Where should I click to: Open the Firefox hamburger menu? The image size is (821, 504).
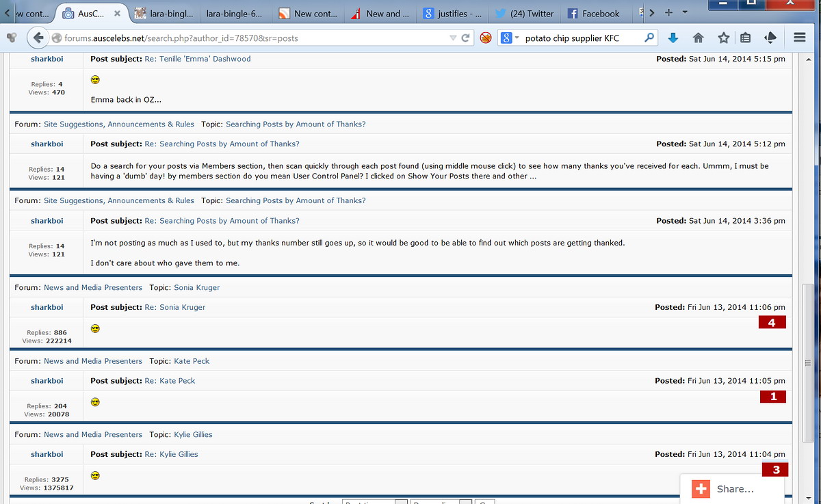pyautogui.click(x=798, y=38)
